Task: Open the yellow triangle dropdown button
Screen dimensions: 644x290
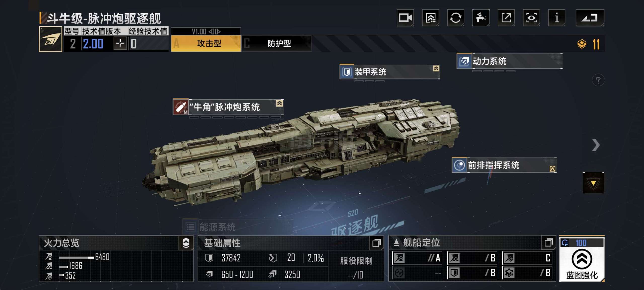Action: (x=594, y=183)
